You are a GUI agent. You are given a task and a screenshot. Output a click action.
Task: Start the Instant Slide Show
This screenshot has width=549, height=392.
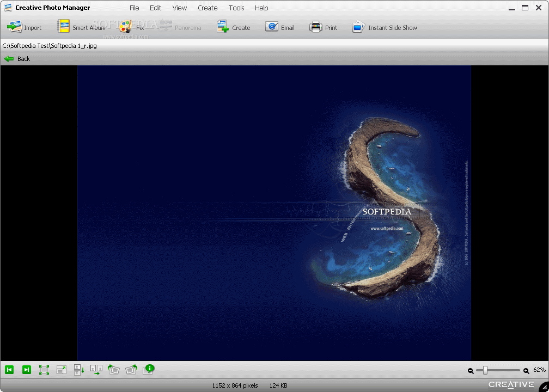[x=385, y=28]
